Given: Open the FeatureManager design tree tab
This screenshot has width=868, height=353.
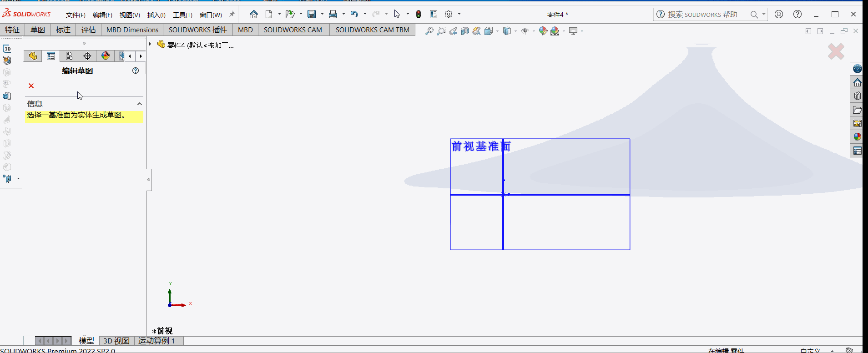Looking at the screenshot, I should (33, 56).
